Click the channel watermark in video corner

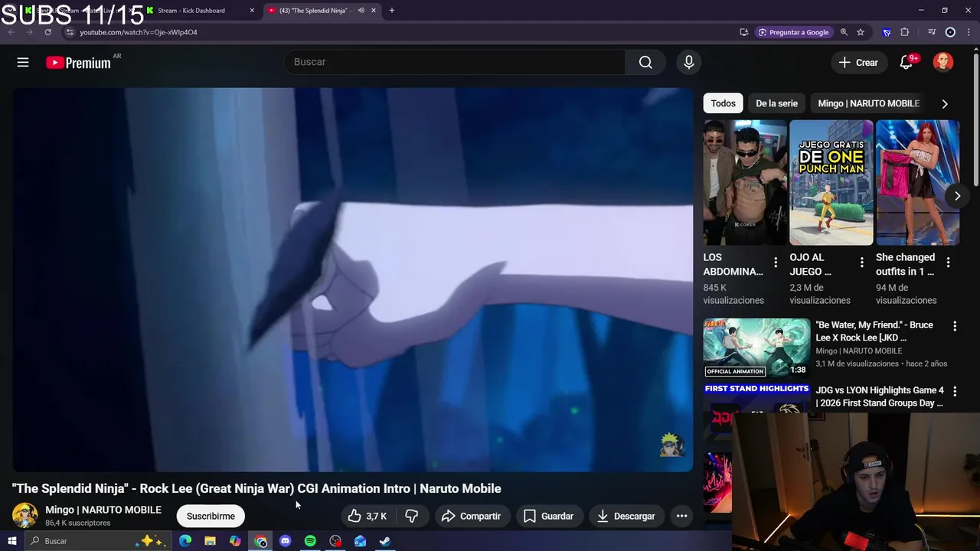[671, 445]
